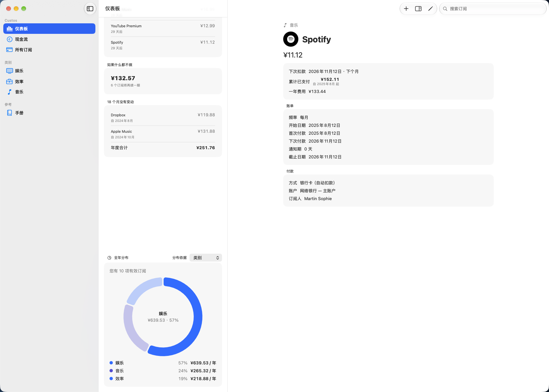
Task: Open the 所有订阅 sidebar label
Action: click(24, 50)
